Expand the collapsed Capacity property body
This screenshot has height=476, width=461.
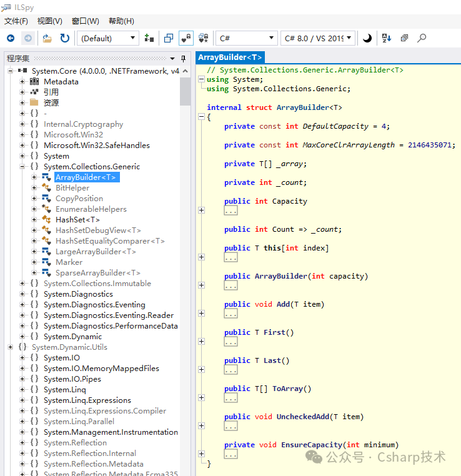(201, 211)
